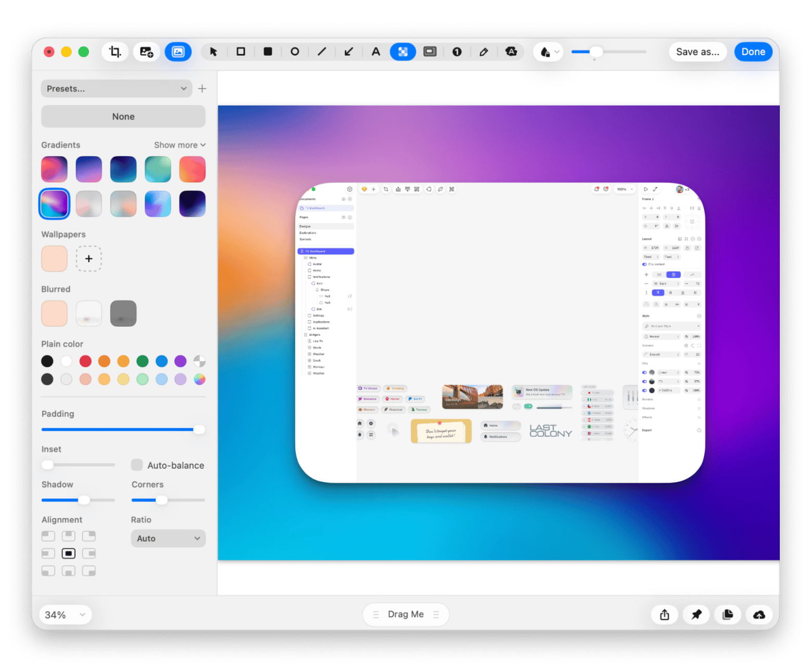The image size is (811, 672).
Task: Choose the coral-orange gradient swatch
Action: click(x=192, y=169)
